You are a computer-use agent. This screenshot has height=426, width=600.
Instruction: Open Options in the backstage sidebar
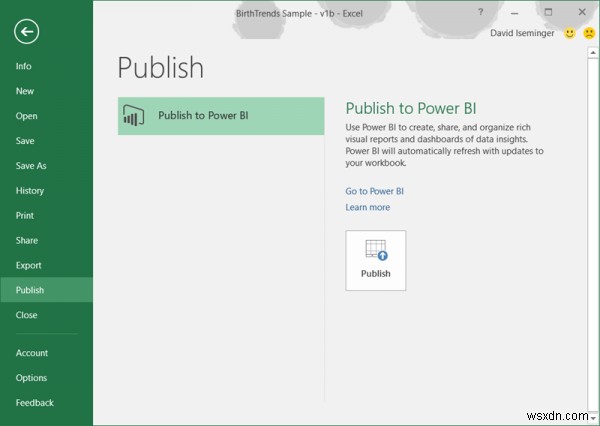point(46,378)
